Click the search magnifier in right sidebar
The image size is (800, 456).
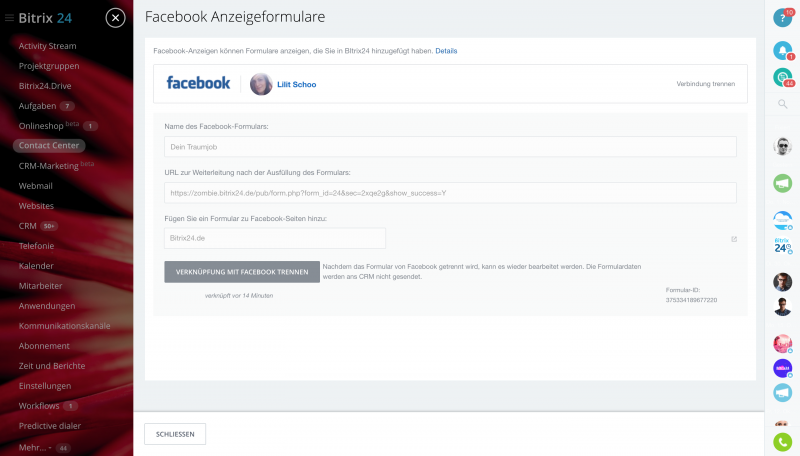point(782,104)
